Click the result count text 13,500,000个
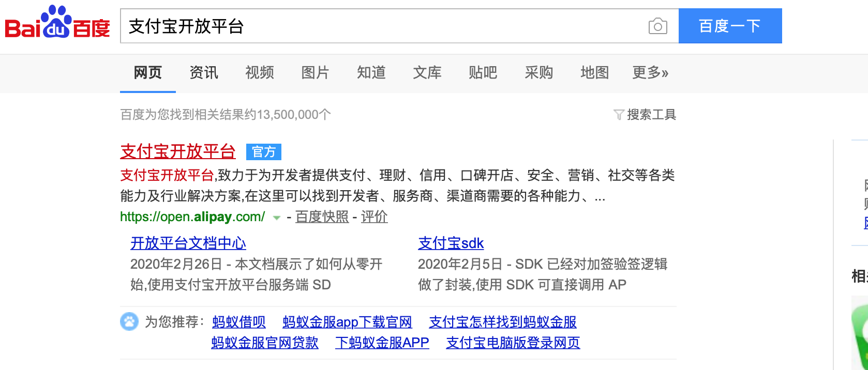 coord(294,115)
